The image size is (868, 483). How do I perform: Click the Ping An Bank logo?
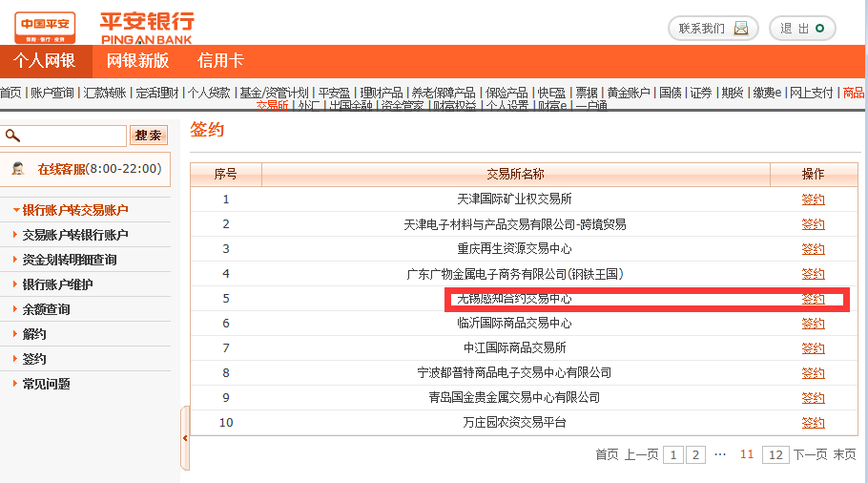pos(147,29)
